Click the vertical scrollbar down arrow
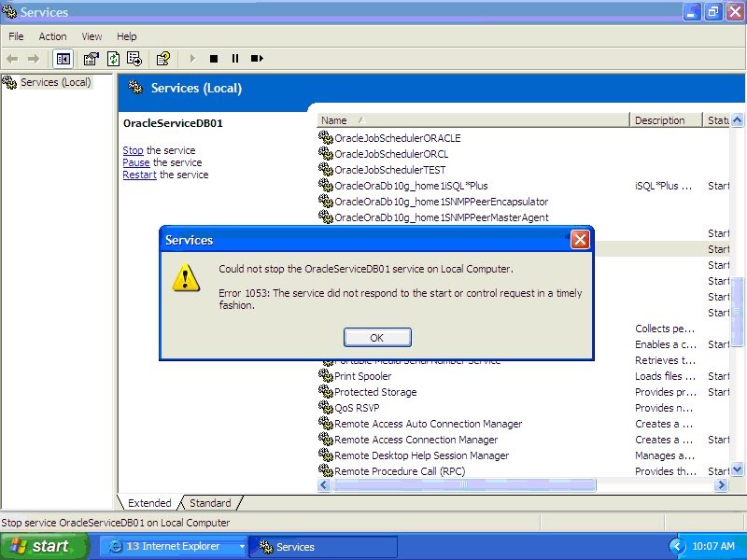 [x=737, y=469]
